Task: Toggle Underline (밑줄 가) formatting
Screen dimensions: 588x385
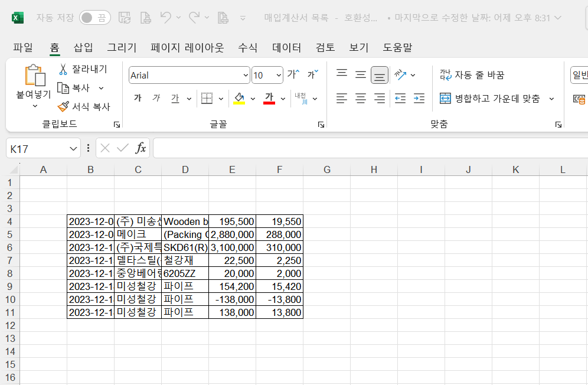Action: [175, 98]
